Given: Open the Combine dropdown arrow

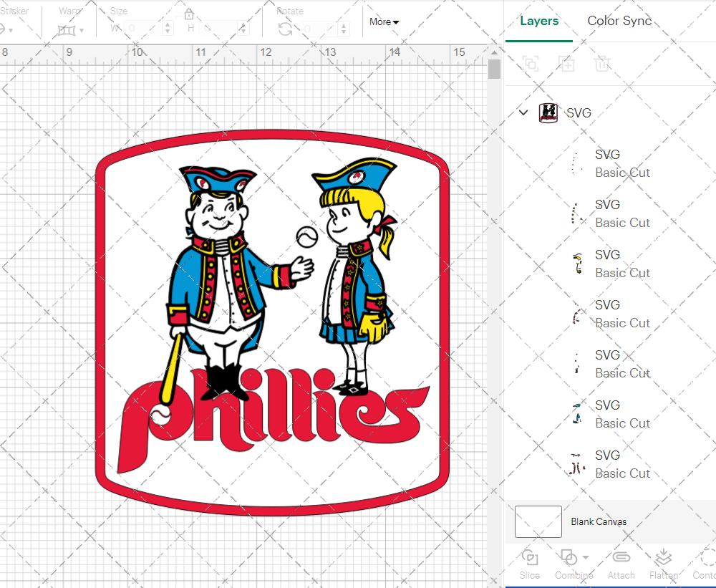Looking at the screenshot, I should (586, 557).
